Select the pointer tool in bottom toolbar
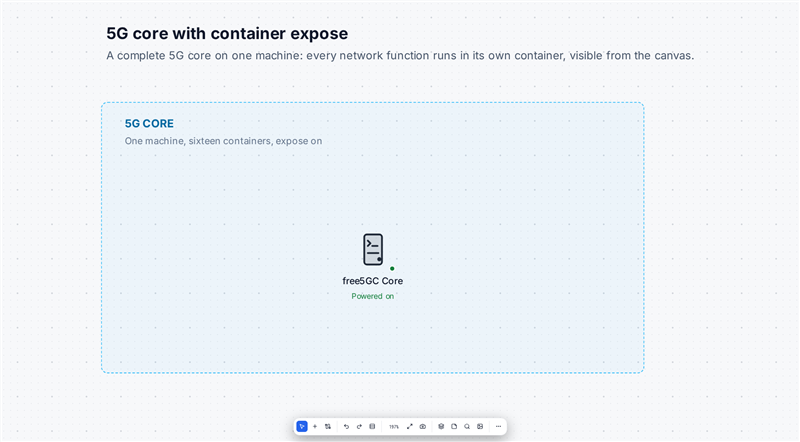 (x=302, y=426)
